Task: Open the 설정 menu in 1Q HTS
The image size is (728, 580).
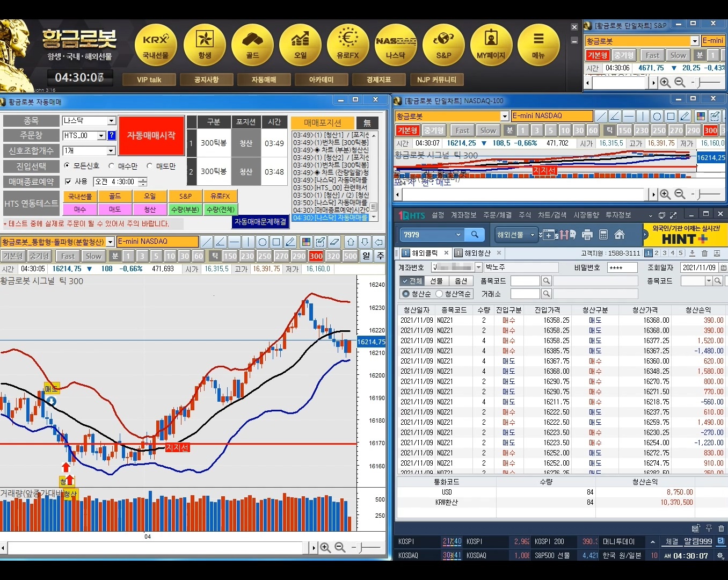Action: click(438, 215)
